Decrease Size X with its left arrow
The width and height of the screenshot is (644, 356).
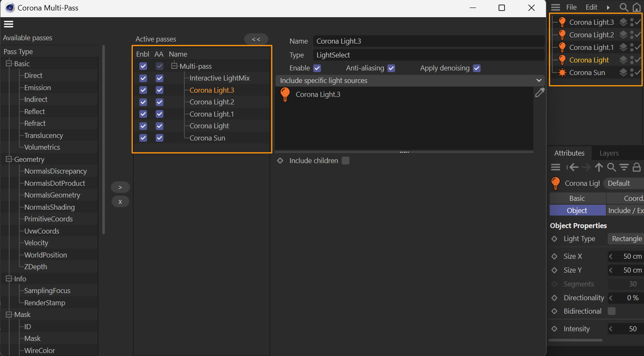[611, 256]
